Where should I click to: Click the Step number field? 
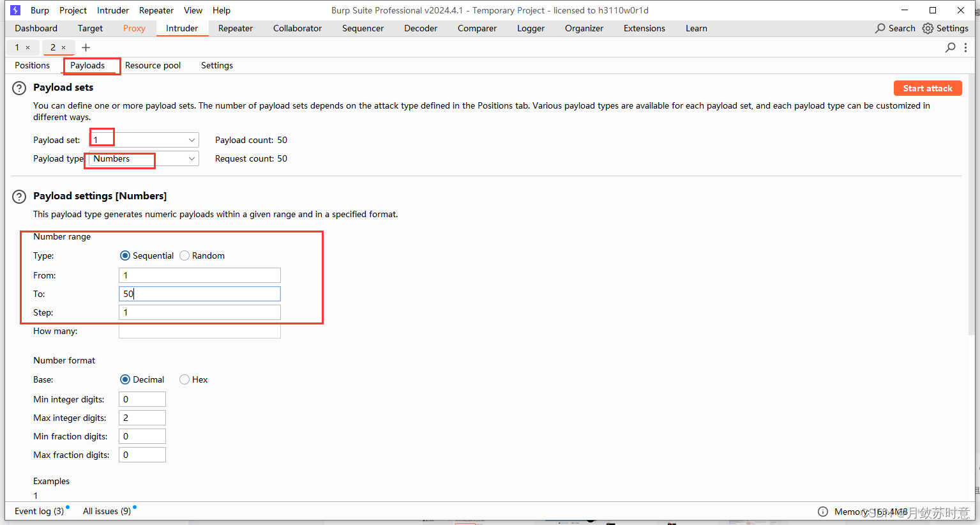pos(200,312)
